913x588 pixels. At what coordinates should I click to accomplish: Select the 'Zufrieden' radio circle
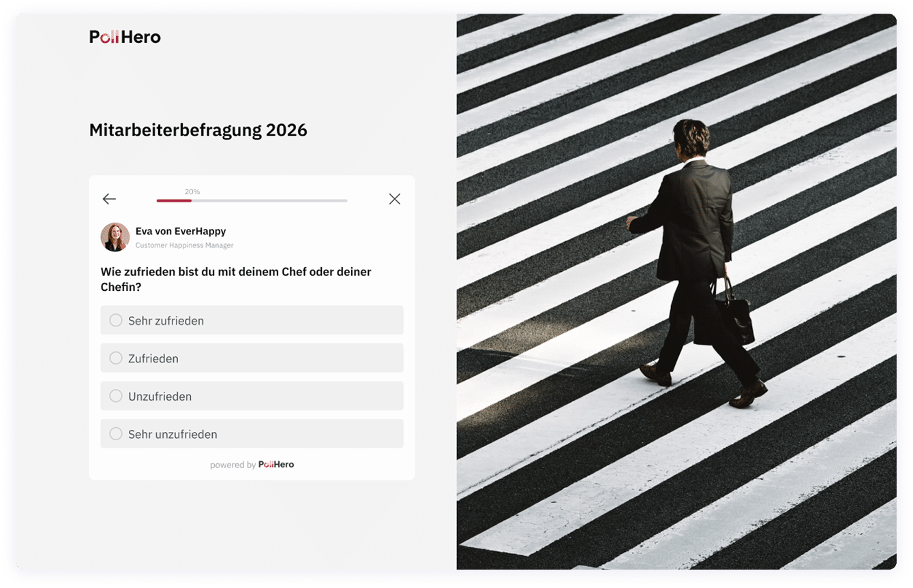click(x=116, y=358)
